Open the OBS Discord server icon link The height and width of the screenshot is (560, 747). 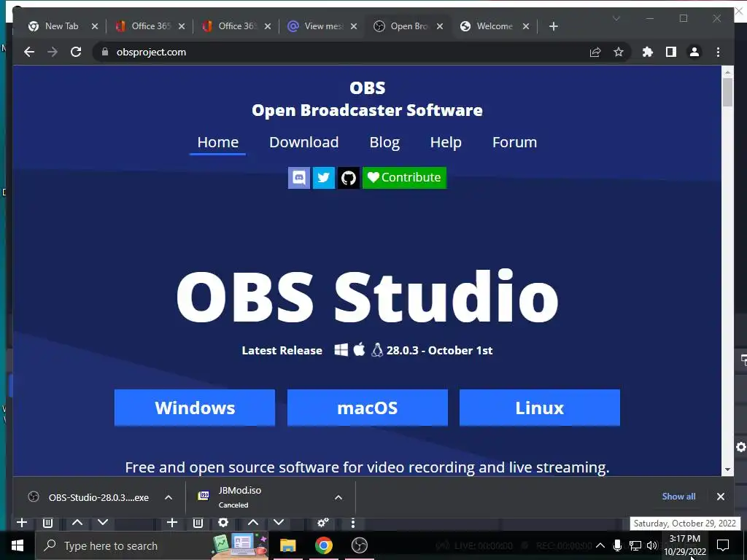pos(298,178)
